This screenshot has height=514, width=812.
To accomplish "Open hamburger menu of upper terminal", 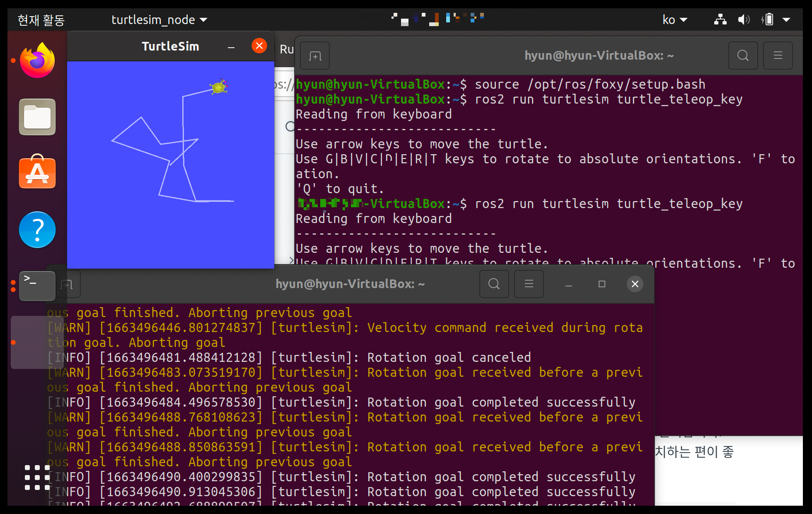I will [x=778, y=56].
